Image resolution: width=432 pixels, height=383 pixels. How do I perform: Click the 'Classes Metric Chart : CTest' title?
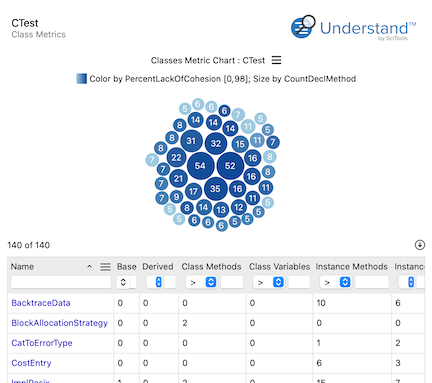point(208,60)
